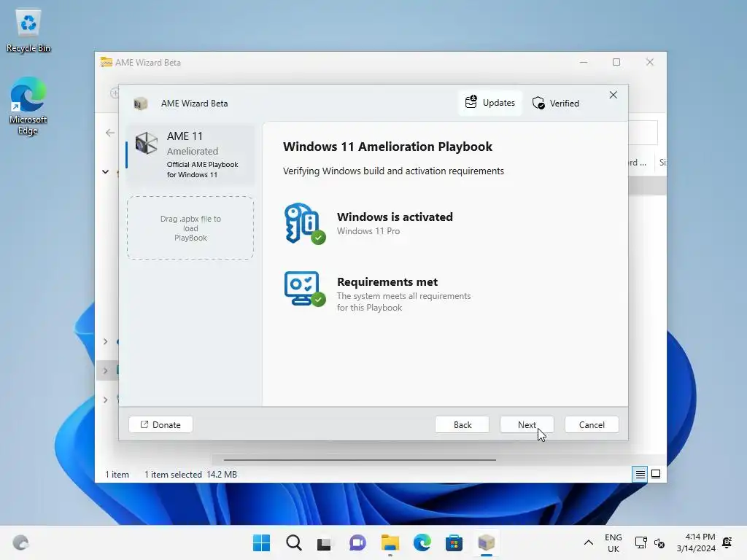
Task: Click muted volume tray icon
Action: tap(659, 542)
